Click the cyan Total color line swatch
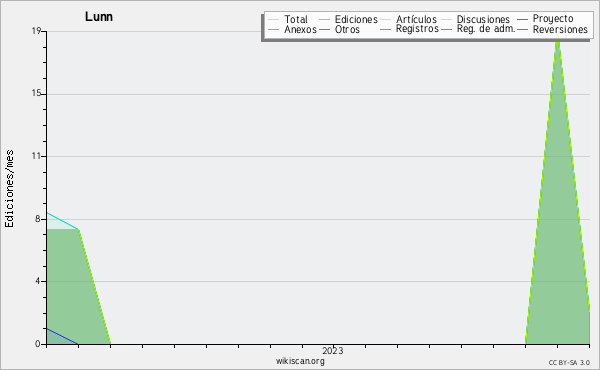600x370 pixels. point(274,20)
